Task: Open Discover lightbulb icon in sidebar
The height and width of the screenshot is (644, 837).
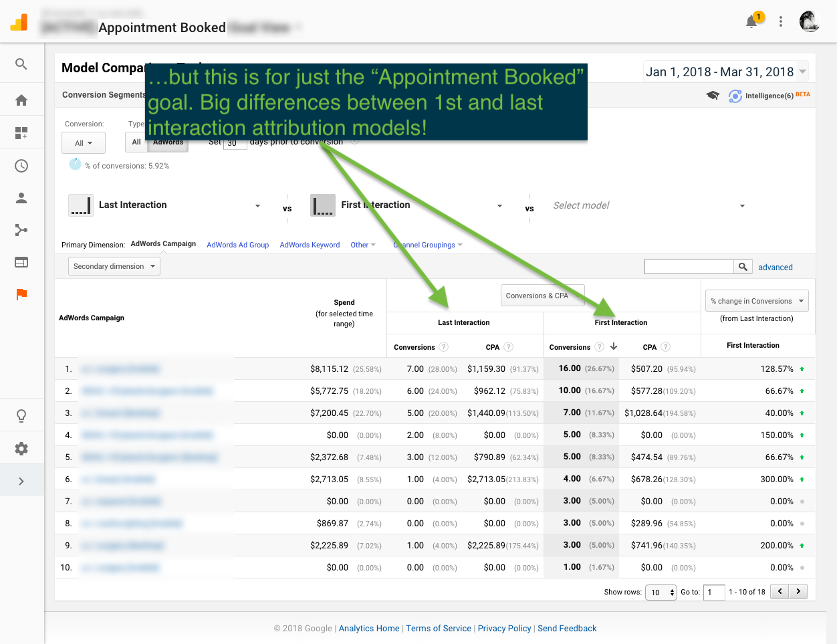Action: point(21,416)
